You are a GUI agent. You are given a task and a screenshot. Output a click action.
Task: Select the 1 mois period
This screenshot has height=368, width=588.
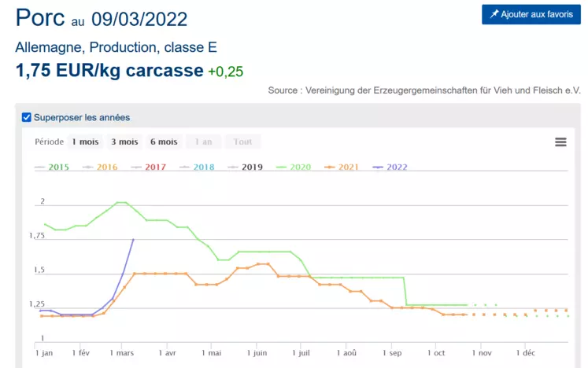pyautogui.click(x=86, y=142)
